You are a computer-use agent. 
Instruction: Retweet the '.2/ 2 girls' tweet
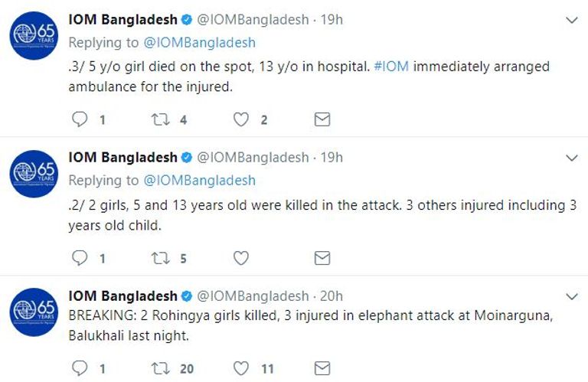[x=162, y=258]
